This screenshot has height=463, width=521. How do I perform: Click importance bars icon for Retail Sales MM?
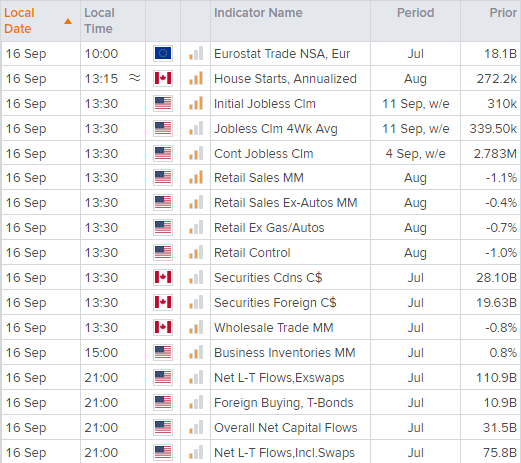[x=196, y=177]
